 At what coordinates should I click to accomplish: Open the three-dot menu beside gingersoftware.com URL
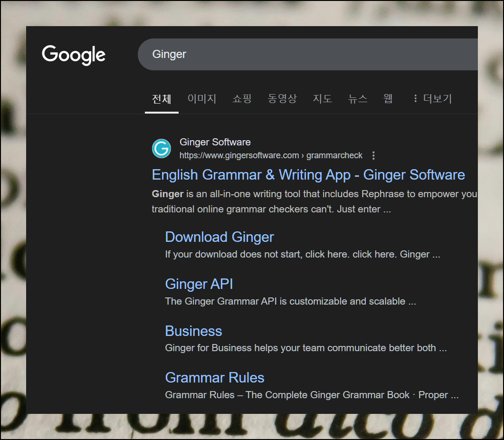tap(373, 156)
